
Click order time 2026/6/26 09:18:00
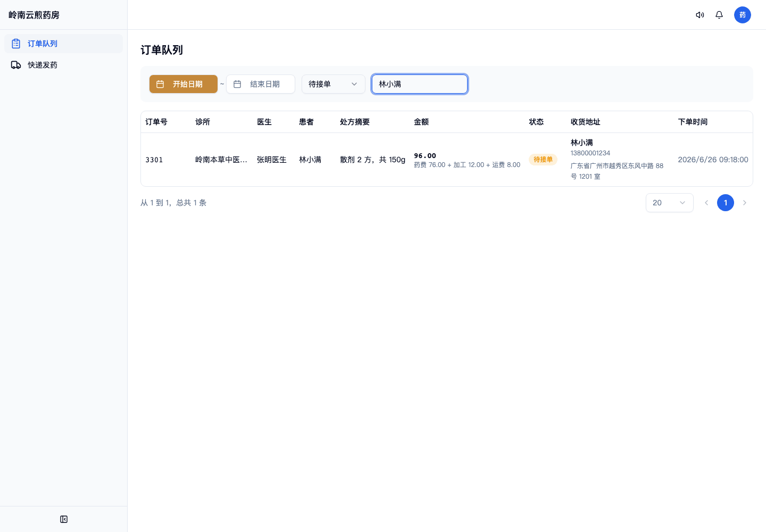point(713,160)
